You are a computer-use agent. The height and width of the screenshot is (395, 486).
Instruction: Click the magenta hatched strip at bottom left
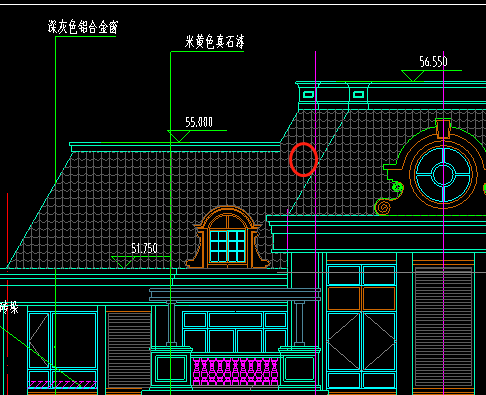pyautogui.click(x=62, y=385)
